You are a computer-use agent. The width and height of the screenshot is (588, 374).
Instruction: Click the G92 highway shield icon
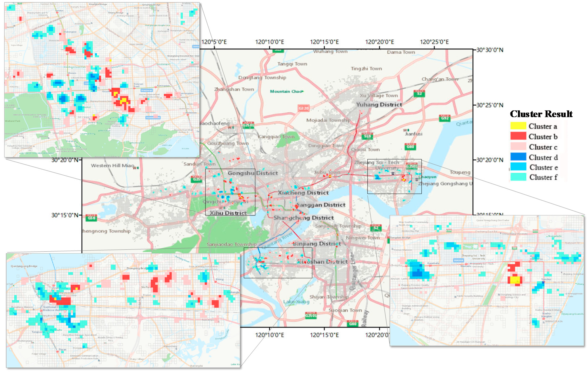coord(444,118)
